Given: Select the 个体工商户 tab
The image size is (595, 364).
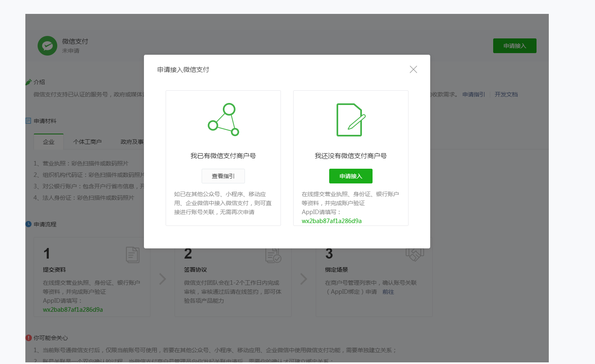Looking at the screenshot, I should point(88,142).
